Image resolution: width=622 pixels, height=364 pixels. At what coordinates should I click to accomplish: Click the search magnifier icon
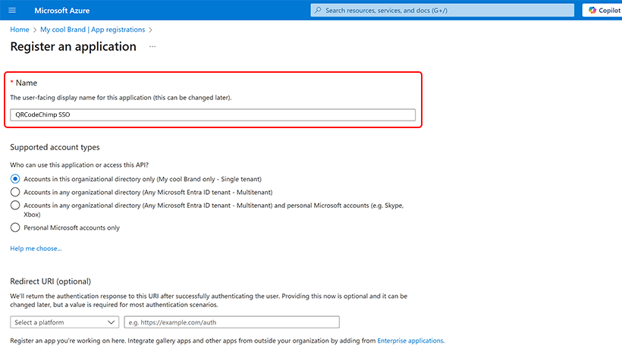click(318, 11)
